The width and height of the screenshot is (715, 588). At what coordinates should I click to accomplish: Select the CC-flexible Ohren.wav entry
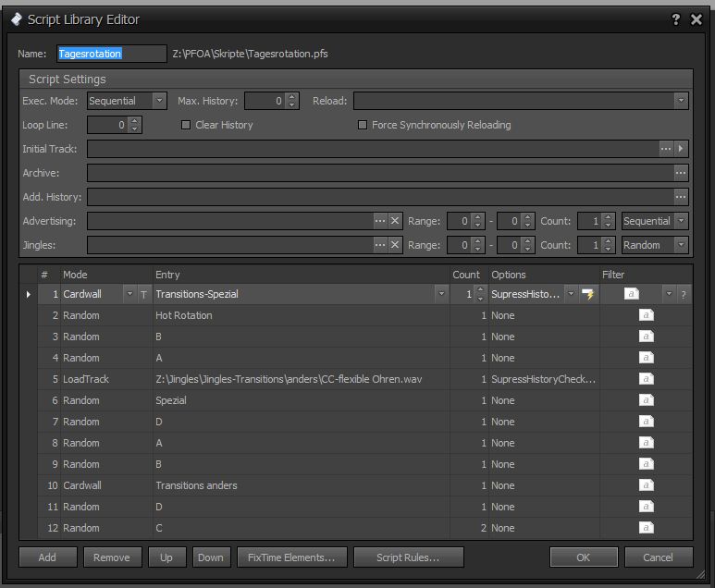(301, 379)
